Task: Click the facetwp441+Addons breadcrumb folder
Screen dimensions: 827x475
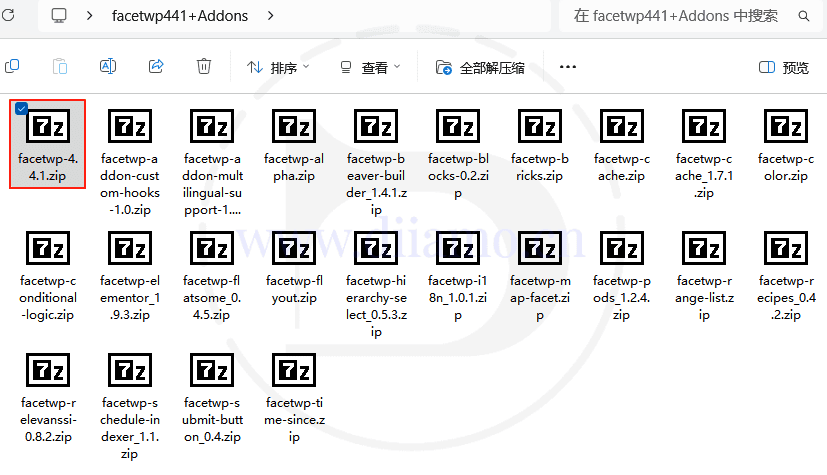Action: 179,16
